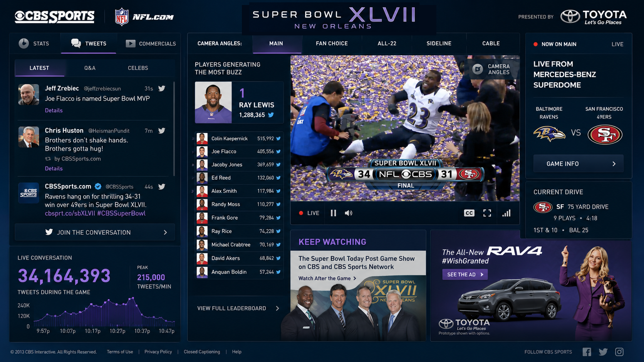
Task: Open CBS Sports Instagram page
Action: point(619,352)
